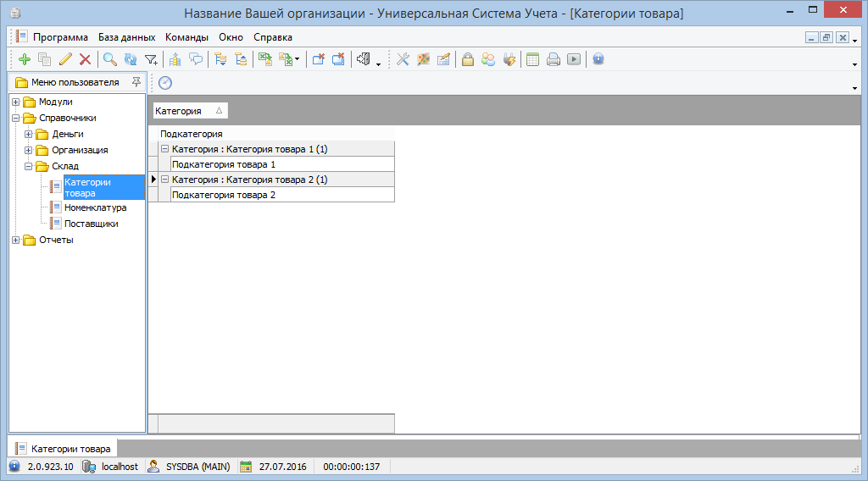The height and width of the screenshot is (481, 868).
Task: Select Поставщики in the tree
Action: [91, 224]
